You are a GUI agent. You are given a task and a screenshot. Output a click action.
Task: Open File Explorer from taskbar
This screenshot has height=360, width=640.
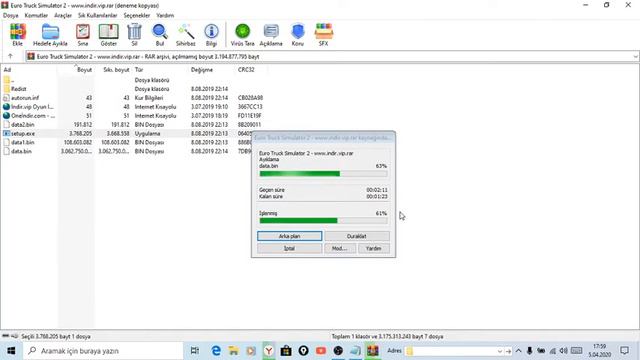pyautogui.click(x=233, y=351)
